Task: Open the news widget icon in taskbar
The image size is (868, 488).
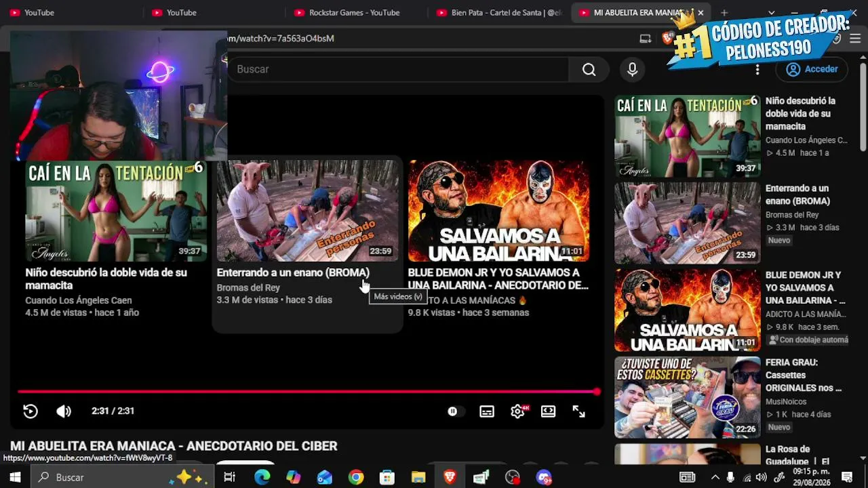Action: [x=687, y=477]
